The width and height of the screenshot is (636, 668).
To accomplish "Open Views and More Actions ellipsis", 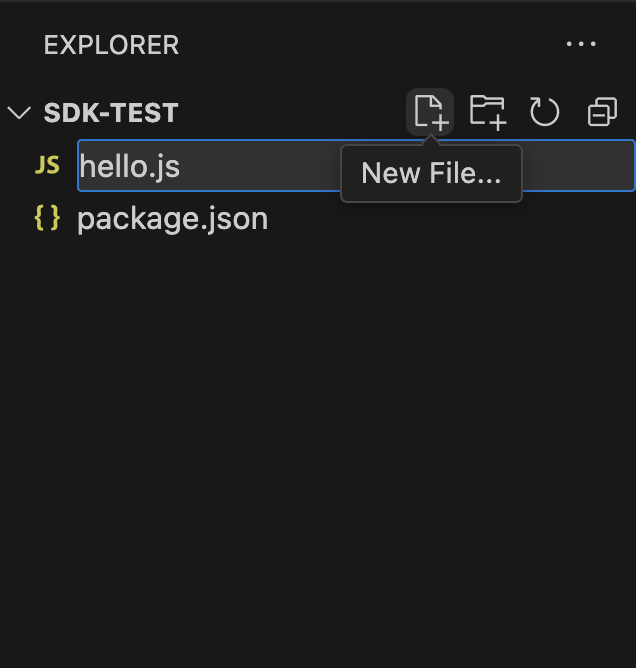I will click(x=581, y=44).
